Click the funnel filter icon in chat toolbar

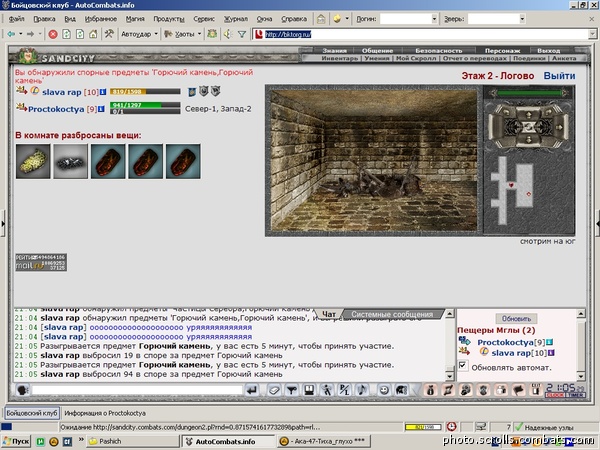point(292,390)
